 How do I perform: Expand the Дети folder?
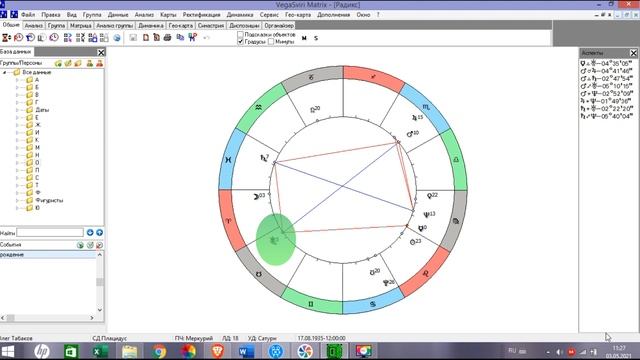tap(17, 110)
